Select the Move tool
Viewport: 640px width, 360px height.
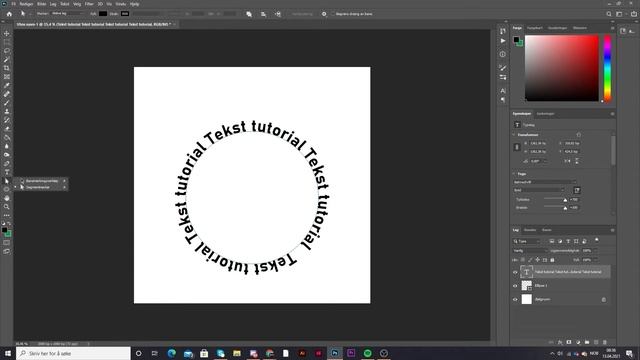click(x=7, y=33)
